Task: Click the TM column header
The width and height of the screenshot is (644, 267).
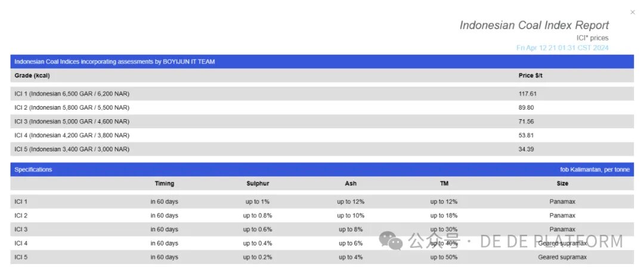Action: click(444, 184)
